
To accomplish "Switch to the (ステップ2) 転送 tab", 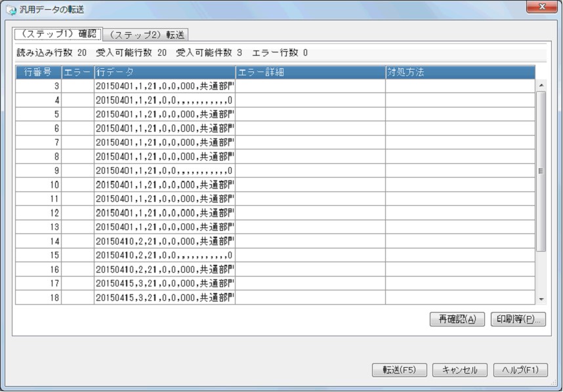I will 146,34.
